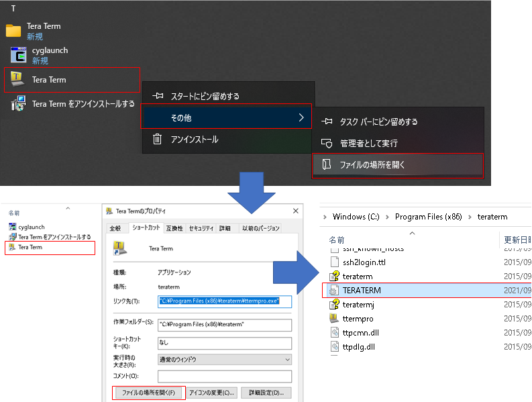Click the Tera Term uninstall icon in Start menu
The height and width of the screenshot is (402, 532).
point(18,103)
